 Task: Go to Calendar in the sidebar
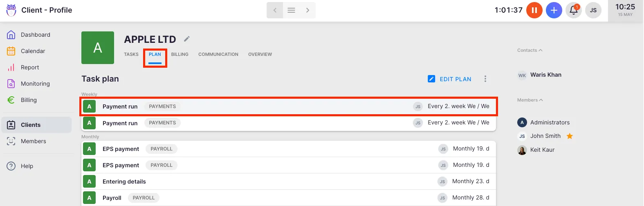[x=33, y=51]
